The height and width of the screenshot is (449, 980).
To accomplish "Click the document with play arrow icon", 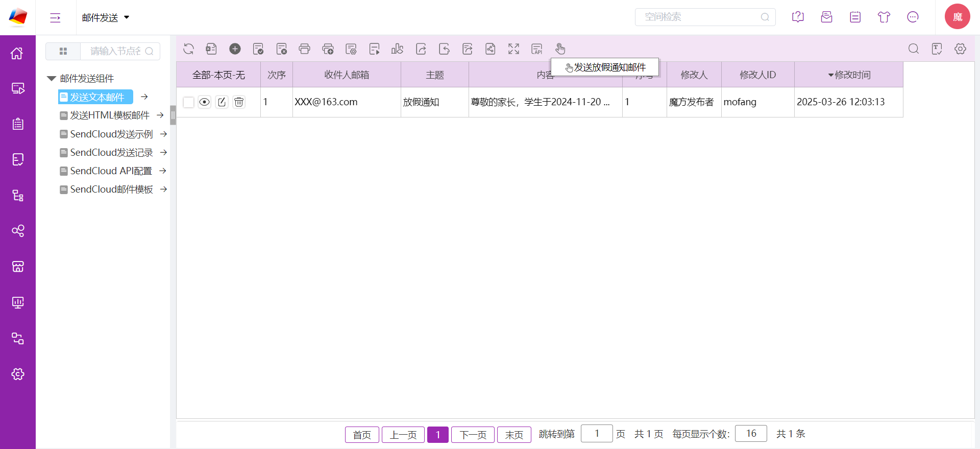I will point(374,49).
